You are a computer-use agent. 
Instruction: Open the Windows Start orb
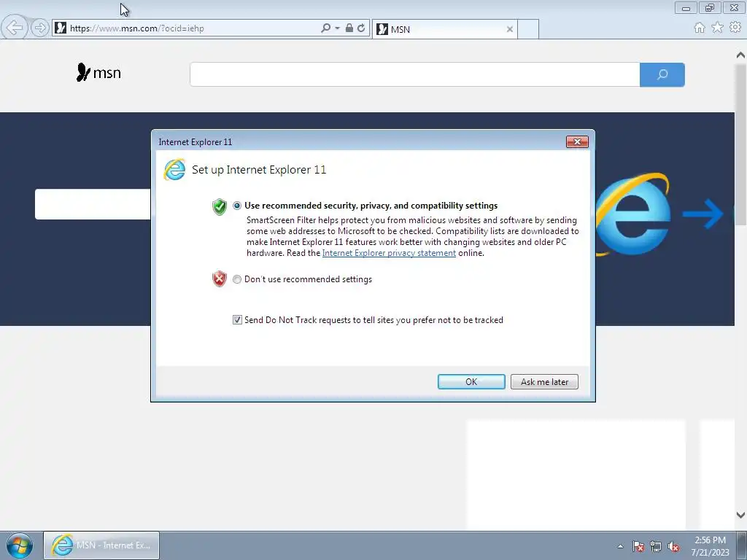(20, 545)
